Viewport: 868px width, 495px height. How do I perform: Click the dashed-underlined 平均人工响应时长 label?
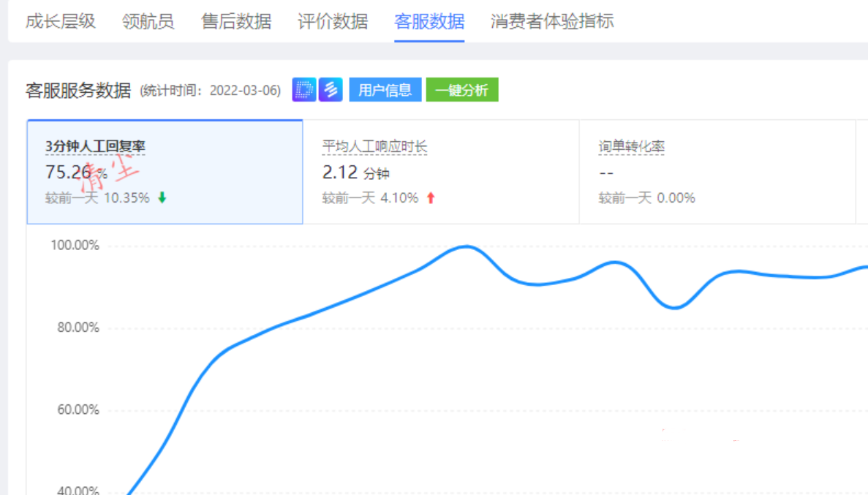point(374,147)
